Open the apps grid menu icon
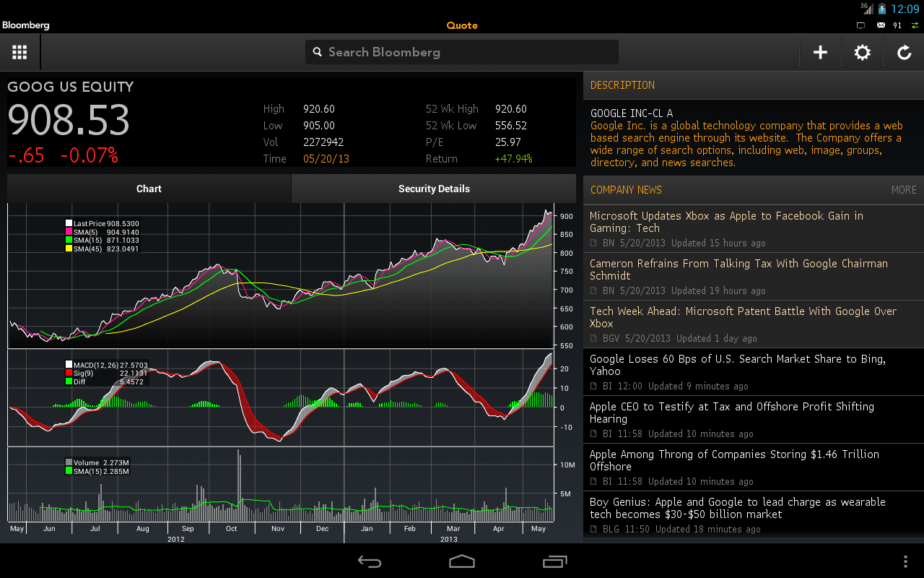Viewport: 924px width, 578px height. pos(19,52)
